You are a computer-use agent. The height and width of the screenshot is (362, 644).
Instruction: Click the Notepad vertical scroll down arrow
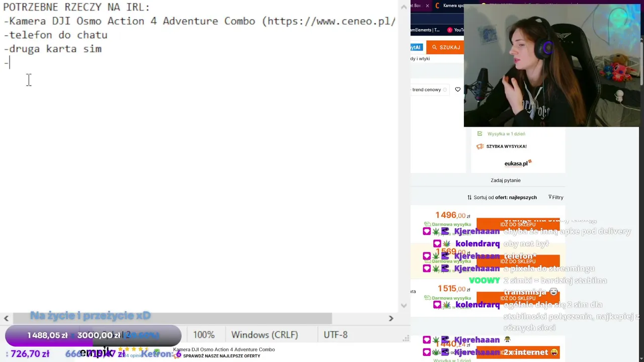[x=404, y=305]
